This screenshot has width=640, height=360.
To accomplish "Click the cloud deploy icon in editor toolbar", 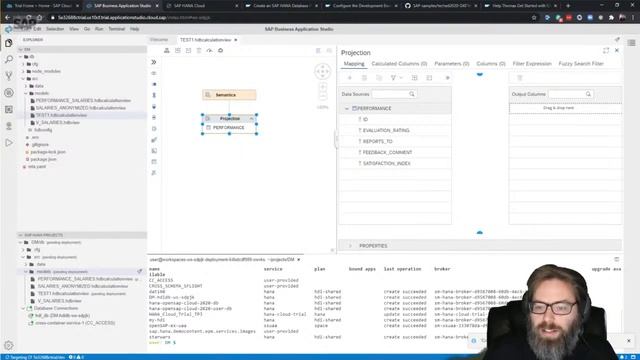I will (x=220, y=51).
